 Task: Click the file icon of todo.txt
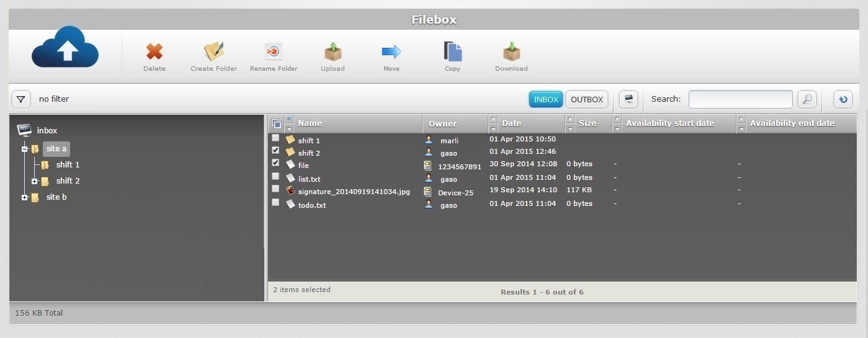290,204
